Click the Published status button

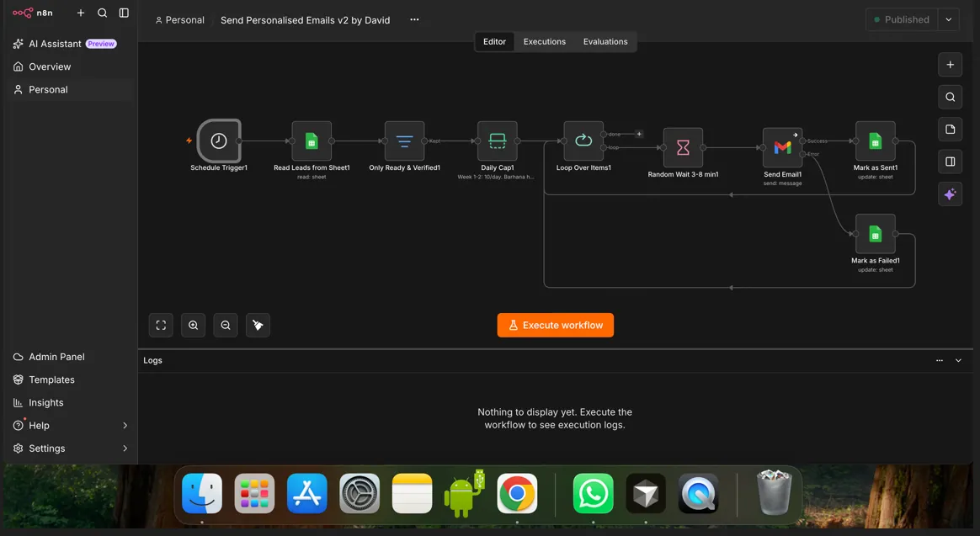pyautogui.click(x=902, y=19)
